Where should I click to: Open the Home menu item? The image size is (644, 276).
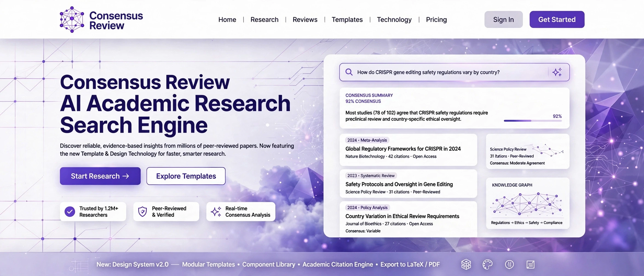227,20
